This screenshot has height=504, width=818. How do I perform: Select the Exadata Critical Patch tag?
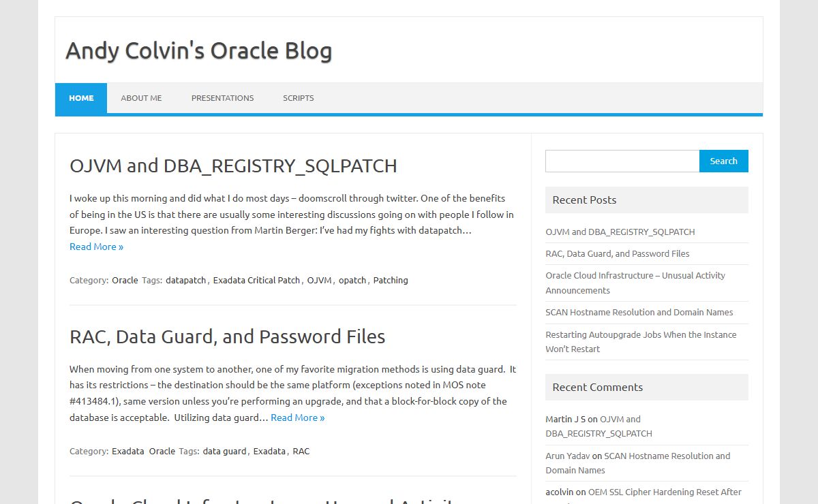tap(256, 280)
